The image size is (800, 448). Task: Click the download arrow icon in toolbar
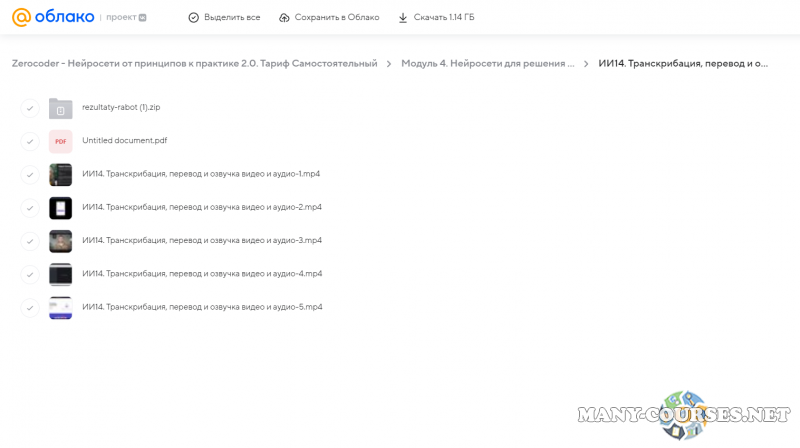coord(403,18)
